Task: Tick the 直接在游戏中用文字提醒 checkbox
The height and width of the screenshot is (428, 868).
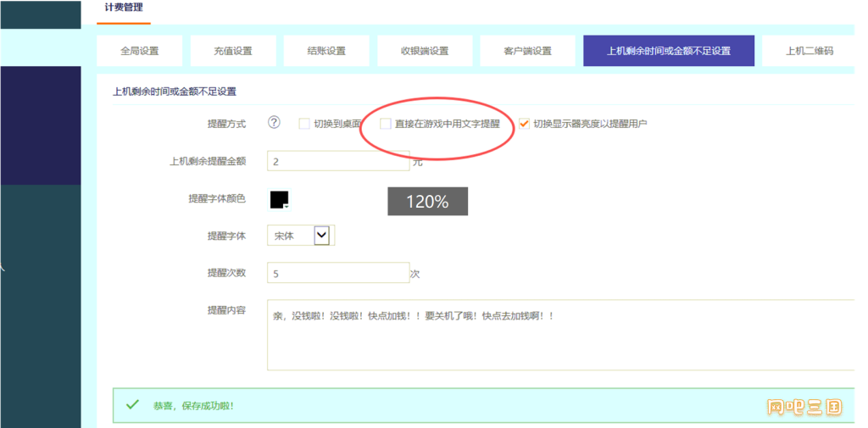Action: [x=386, y=124]
